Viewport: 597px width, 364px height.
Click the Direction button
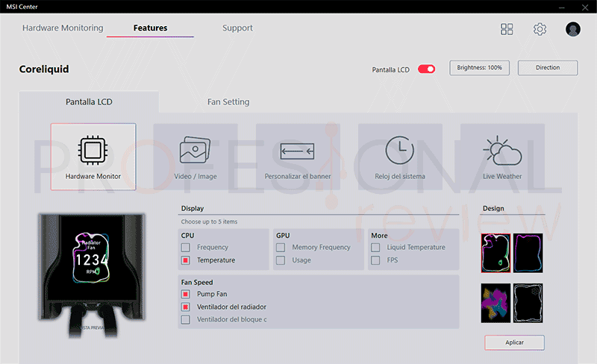point(548,68)
